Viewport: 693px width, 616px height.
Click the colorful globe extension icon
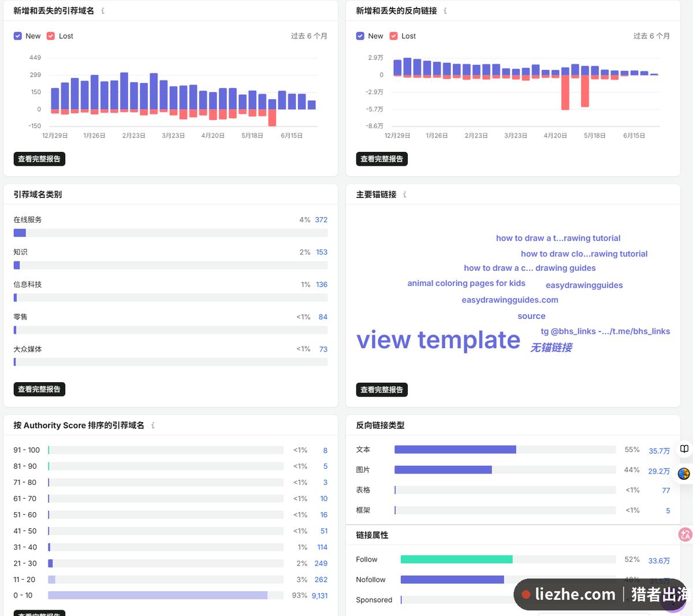pos(684,473)
